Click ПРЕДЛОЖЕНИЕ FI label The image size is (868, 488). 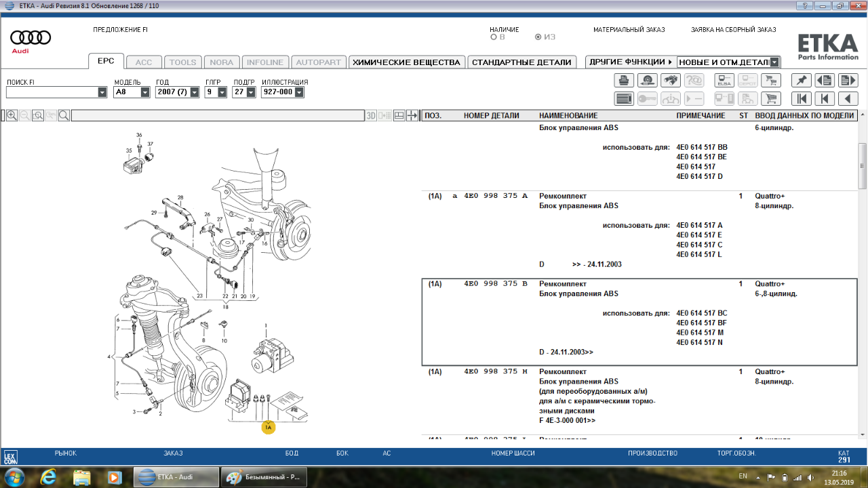[120, 30]
